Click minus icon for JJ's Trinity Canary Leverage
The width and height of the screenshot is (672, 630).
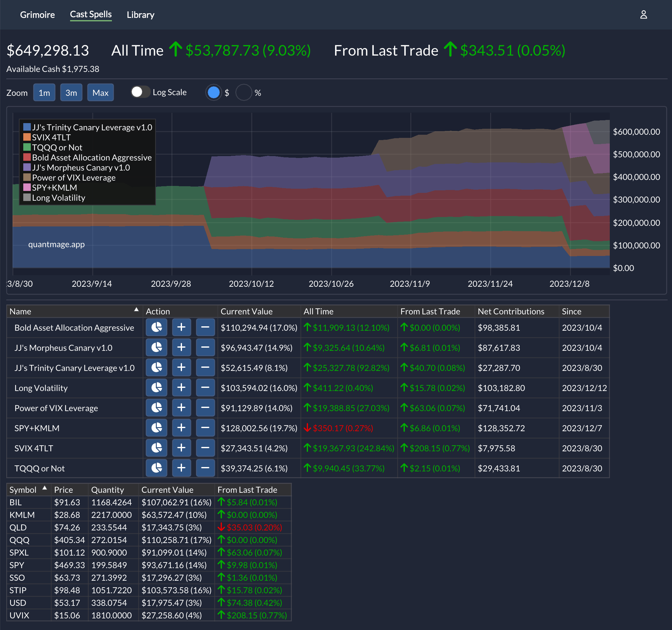click(x=205, y=367)
